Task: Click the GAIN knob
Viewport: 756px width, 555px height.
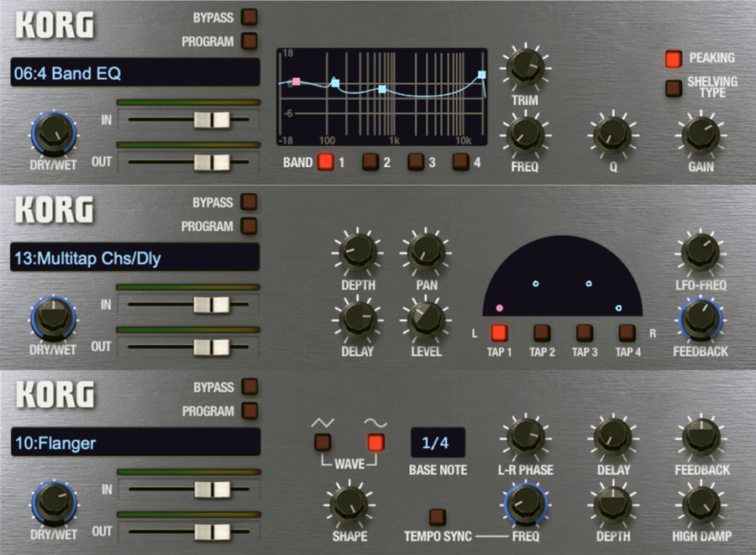Action: pos(701,134)
